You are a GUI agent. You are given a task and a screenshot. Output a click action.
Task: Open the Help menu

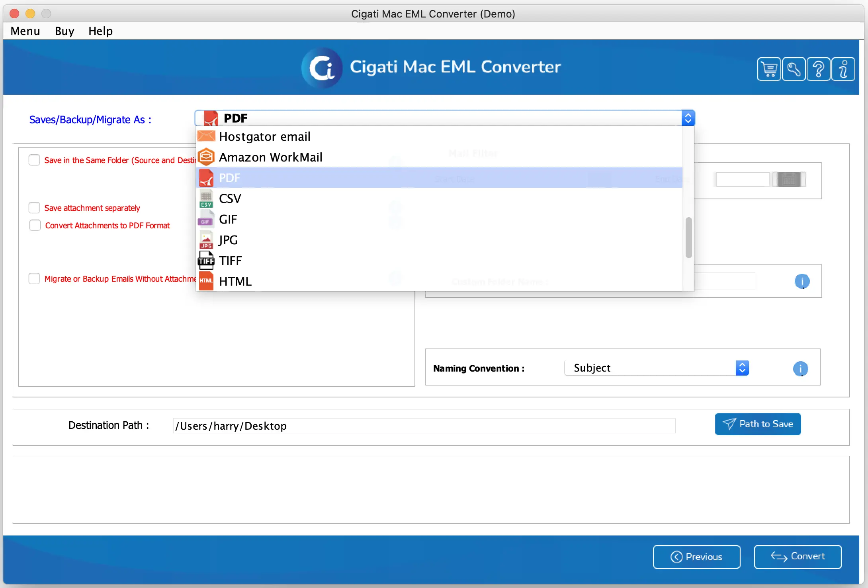pos(100,31)
